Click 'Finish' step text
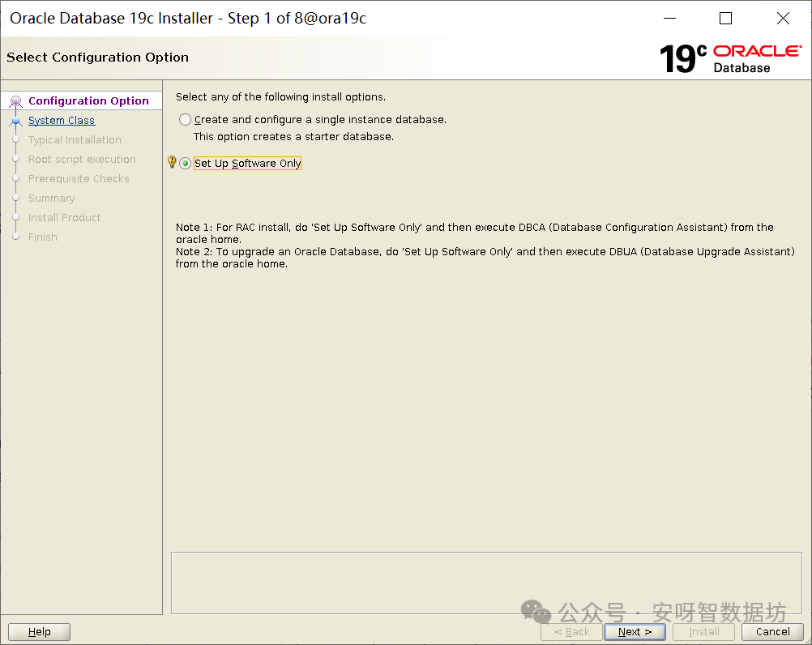This screenshot has width=812, height=645. click(x=42, y=237)
